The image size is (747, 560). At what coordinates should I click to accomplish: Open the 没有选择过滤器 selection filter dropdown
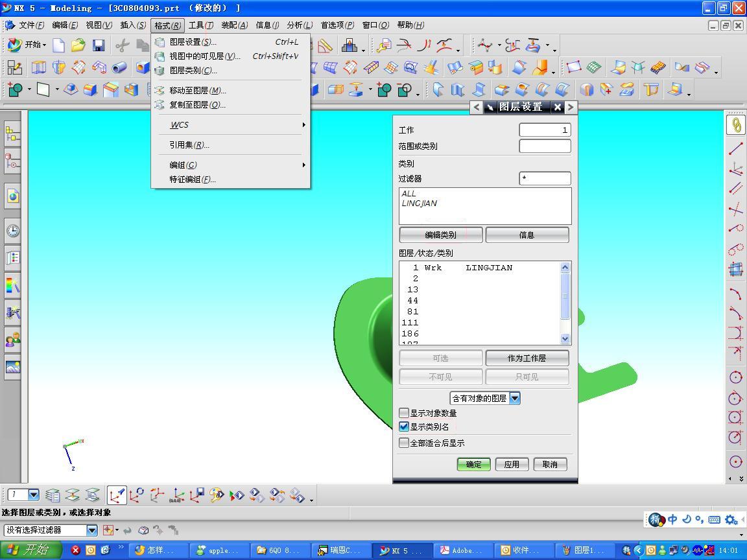(x=92, y=530)
